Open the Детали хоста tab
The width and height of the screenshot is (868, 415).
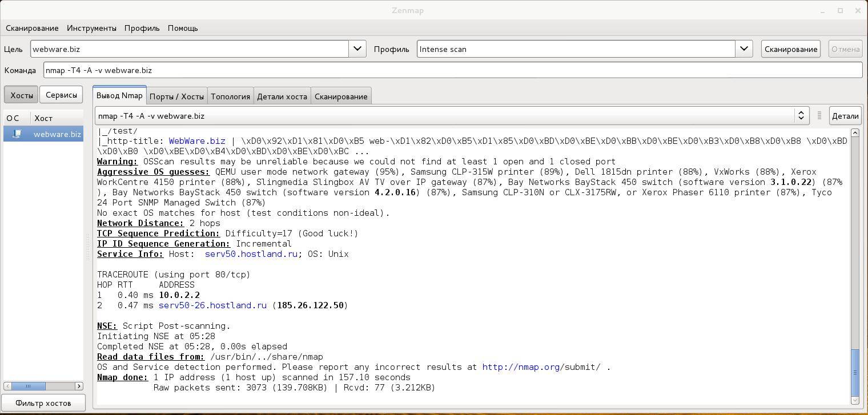pyautogui.click(x=282, y=96)
